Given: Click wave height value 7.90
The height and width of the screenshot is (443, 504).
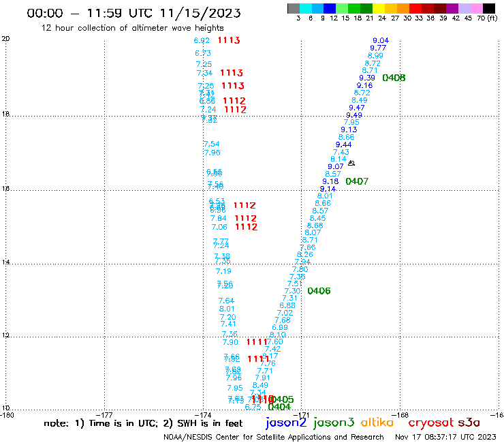Looking at the screenshot, I should (x=230, y=342).
